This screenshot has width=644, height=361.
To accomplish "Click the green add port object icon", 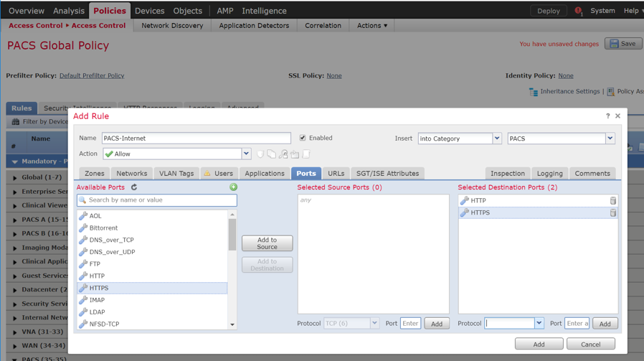I will pos(233,187).
